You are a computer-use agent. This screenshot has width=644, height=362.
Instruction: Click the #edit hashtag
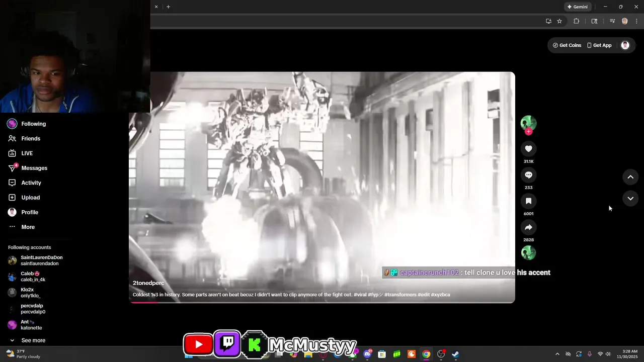[424, 295]
